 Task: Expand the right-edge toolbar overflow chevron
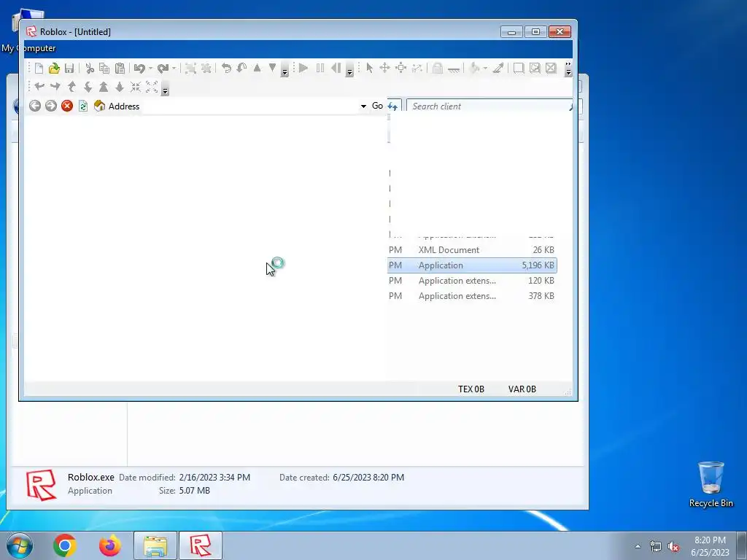568,69
